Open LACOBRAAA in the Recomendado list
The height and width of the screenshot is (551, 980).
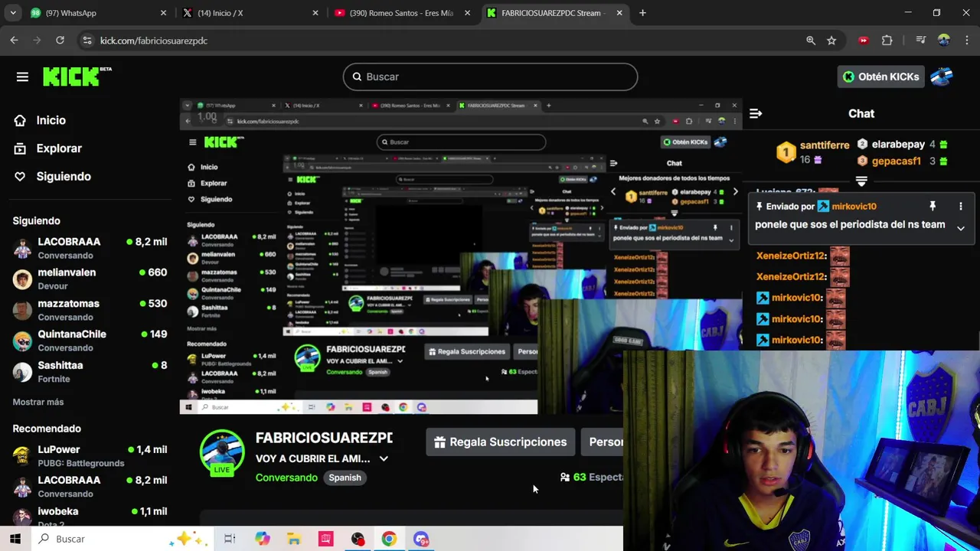[x=90, y=487]
